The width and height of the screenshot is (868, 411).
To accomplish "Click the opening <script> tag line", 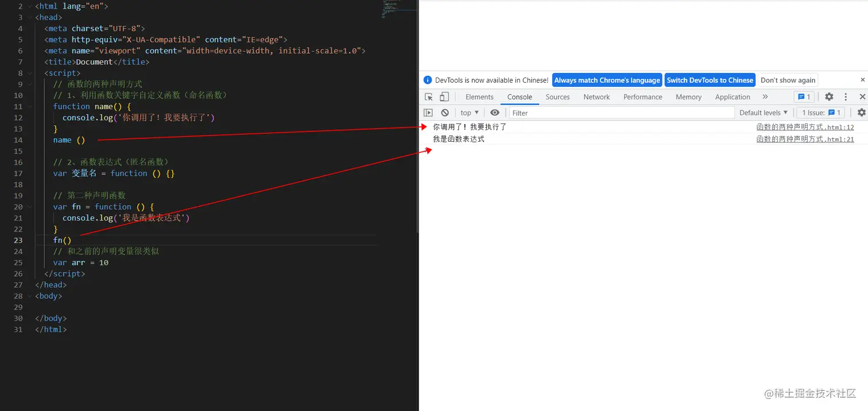I will (x=63, y=73).
